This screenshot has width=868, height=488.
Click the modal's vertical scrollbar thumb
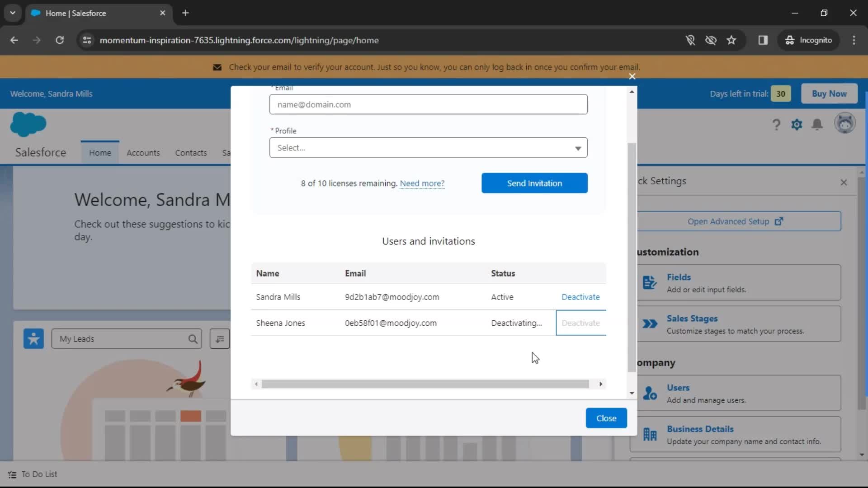632,258
